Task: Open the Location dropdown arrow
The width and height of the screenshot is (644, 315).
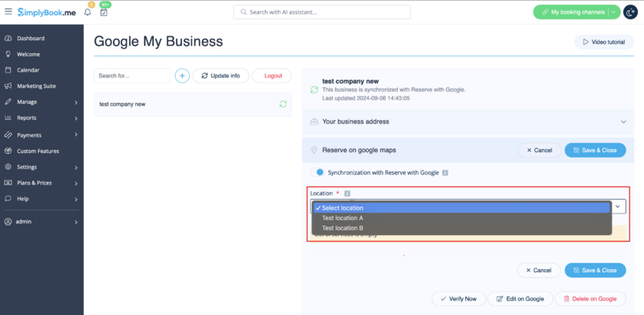Action: point(618,207)
